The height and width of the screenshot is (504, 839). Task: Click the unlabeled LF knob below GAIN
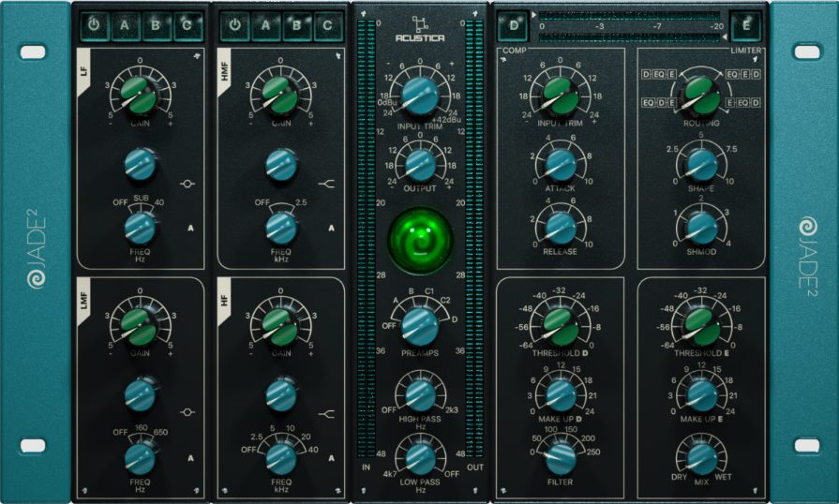click(140, 164)
